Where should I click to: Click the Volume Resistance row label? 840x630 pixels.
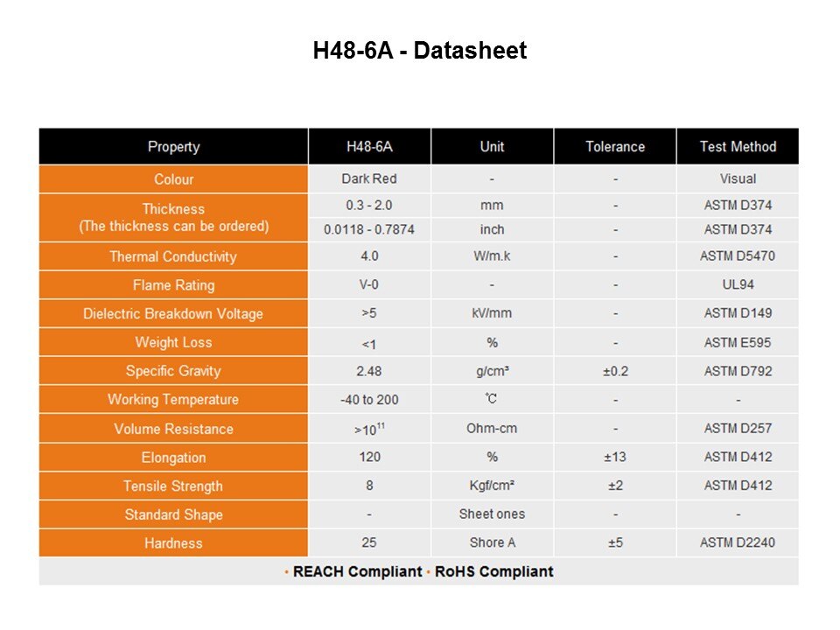pyautogui.click(x=173, y=429)
